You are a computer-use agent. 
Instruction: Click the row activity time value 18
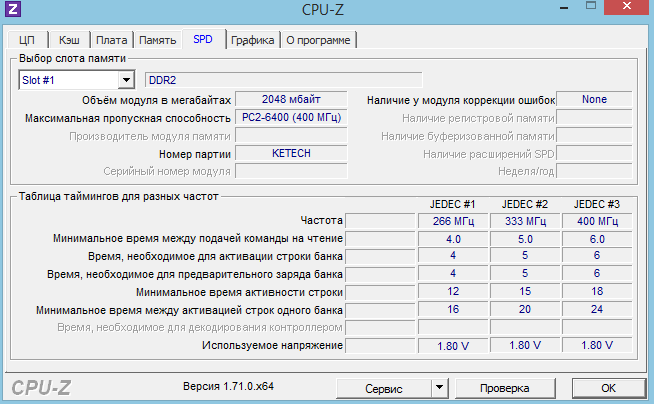click(597, 291)
